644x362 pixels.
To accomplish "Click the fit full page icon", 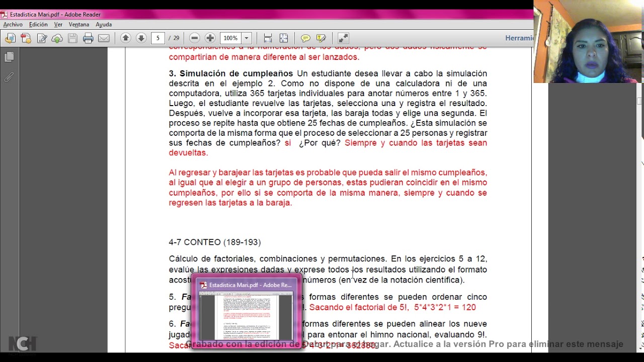I will coord(284,38).
